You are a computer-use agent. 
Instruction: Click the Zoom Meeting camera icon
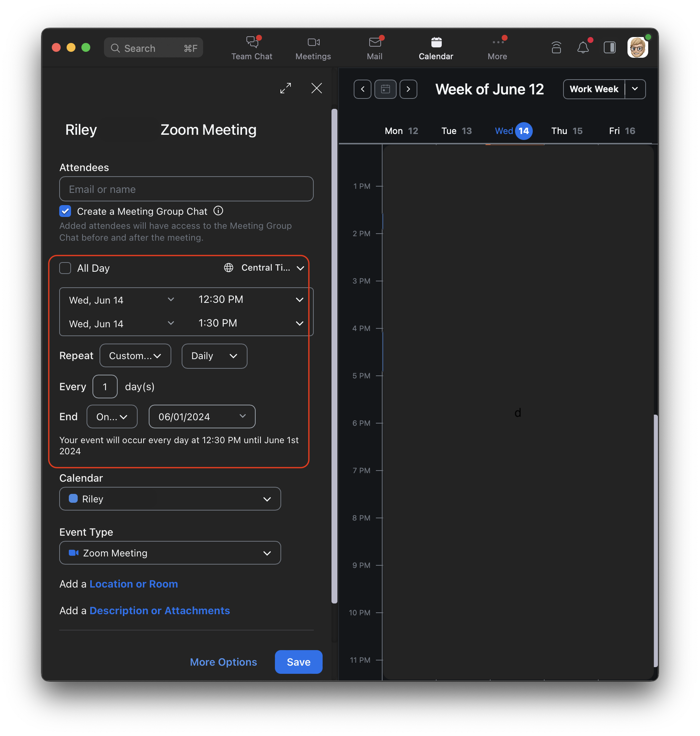point(74,553)
